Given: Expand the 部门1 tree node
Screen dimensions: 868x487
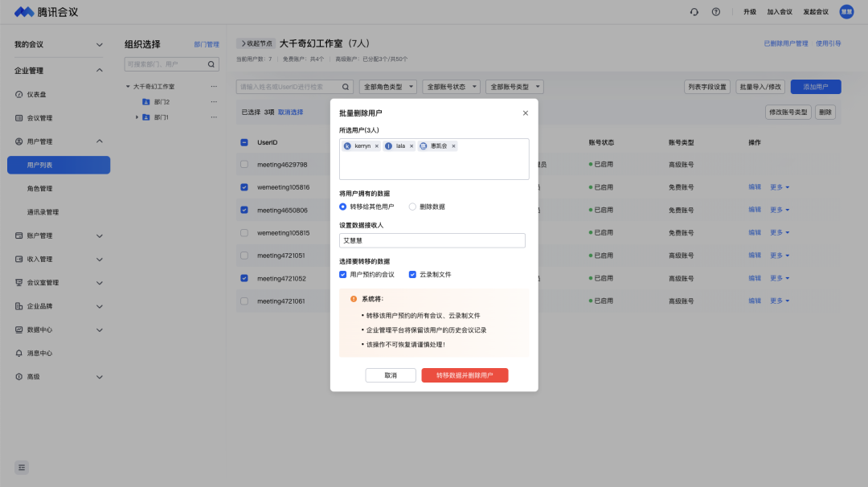Looking at the screenshot, I should coord(137,117).
